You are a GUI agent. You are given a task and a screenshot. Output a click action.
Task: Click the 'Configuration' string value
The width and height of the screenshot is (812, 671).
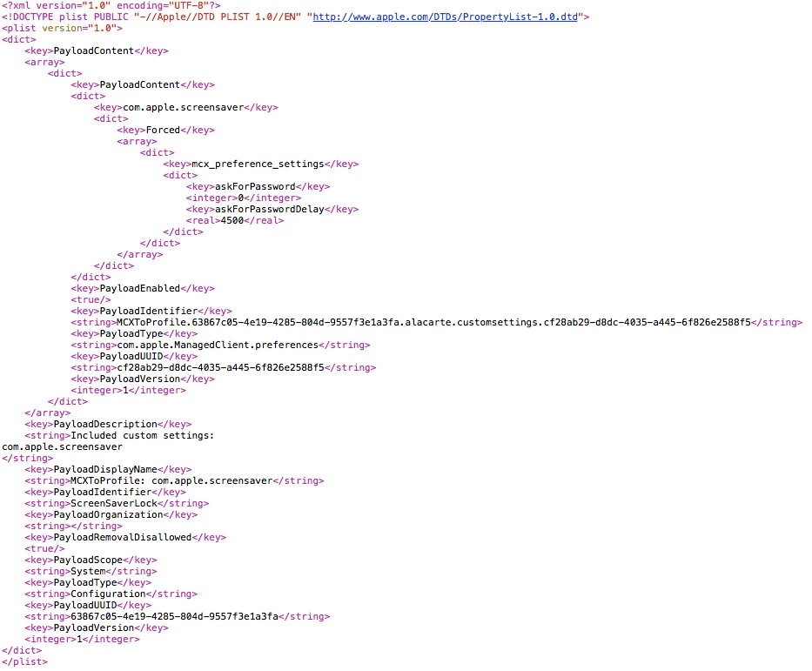click(108, 594)
